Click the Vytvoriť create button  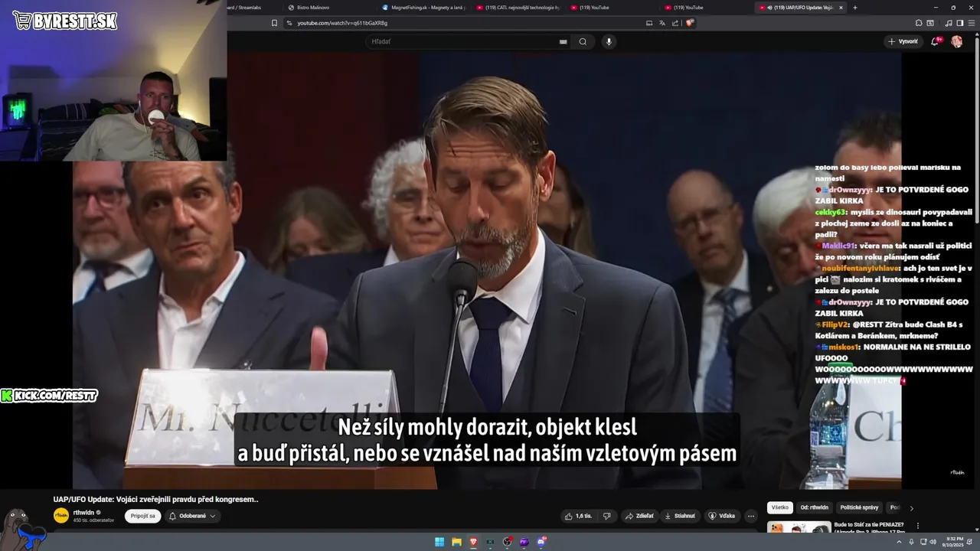tap(903, 41)
